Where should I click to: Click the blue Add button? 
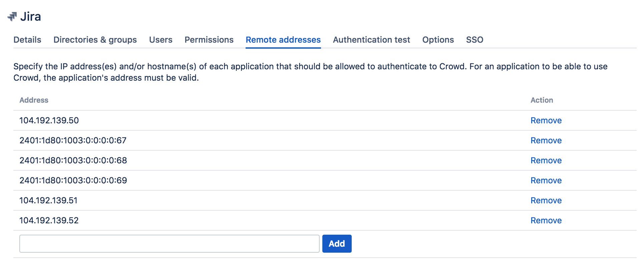tap(337, 244)
